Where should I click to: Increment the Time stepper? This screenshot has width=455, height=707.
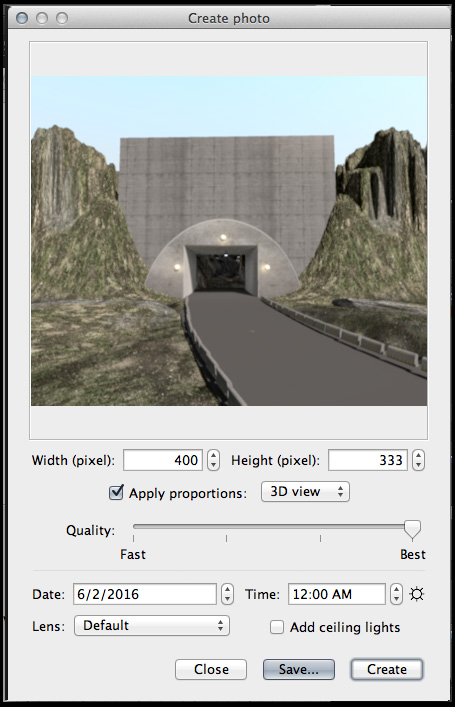[x=396, y=589]
